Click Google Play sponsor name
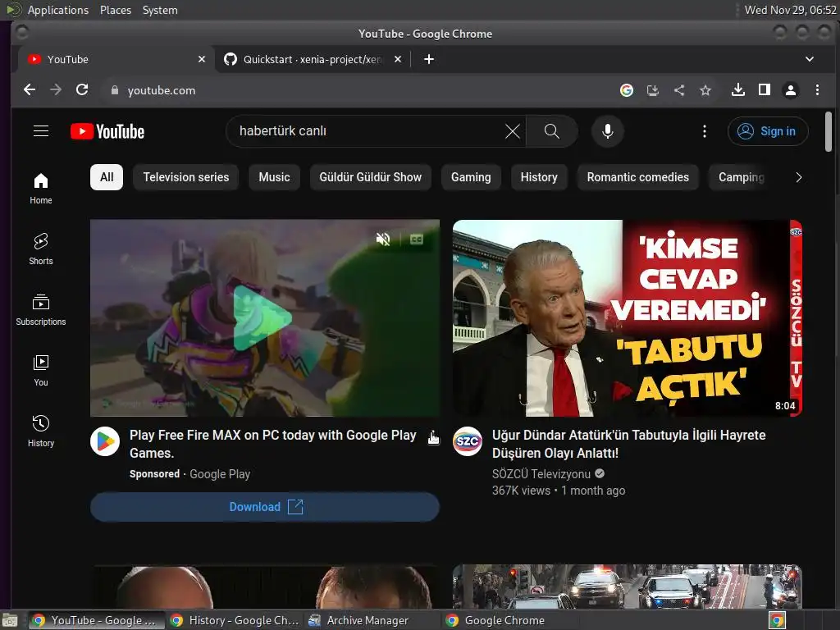This screenshot has width=840, height=630. point(220,474)
